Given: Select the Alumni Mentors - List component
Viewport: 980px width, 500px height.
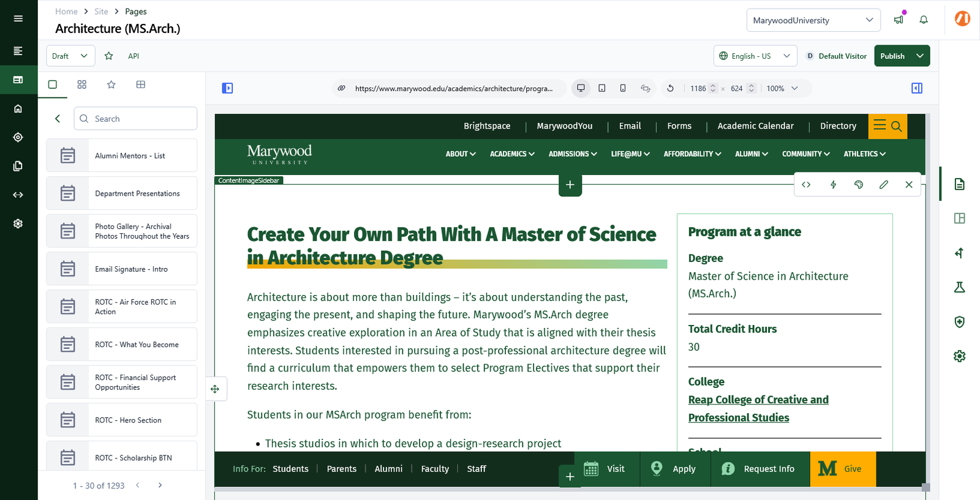Looking at the screenshot, I should tap(122, 155).
